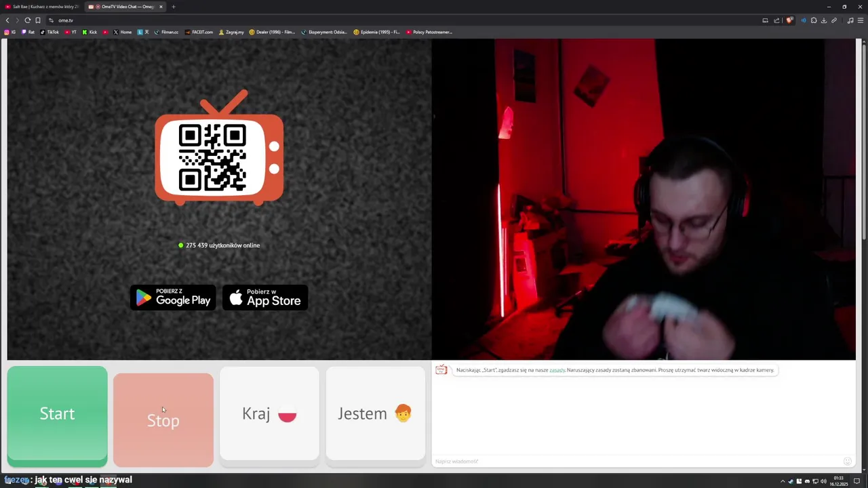This screenshot has width=868, height=488.
Task: Open the App Store download badge
Action: coord(265,298)
